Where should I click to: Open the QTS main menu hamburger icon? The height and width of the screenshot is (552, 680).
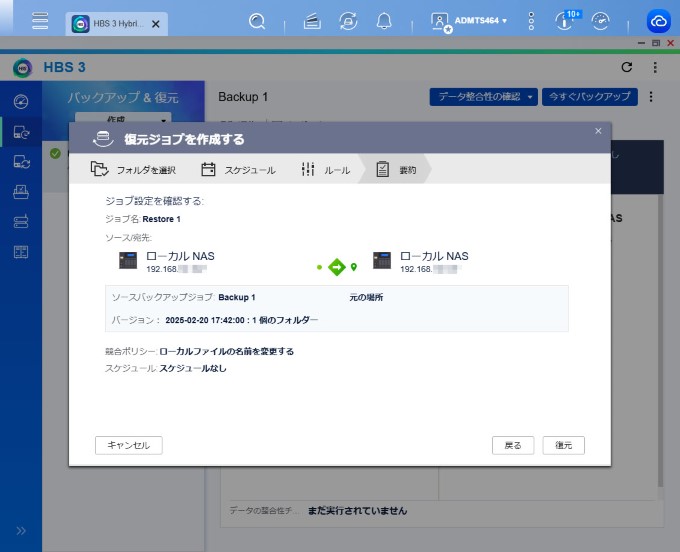[40, 21]
